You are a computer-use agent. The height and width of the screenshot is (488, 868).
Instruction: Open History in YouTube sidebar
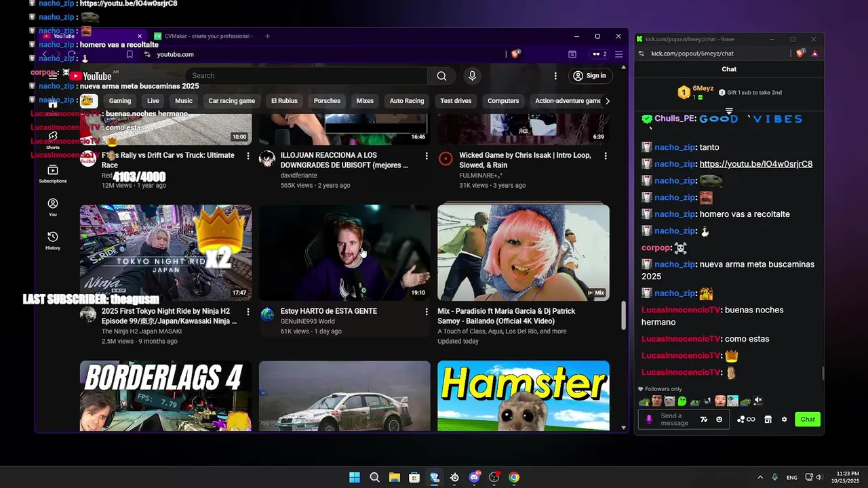(53, 240)
